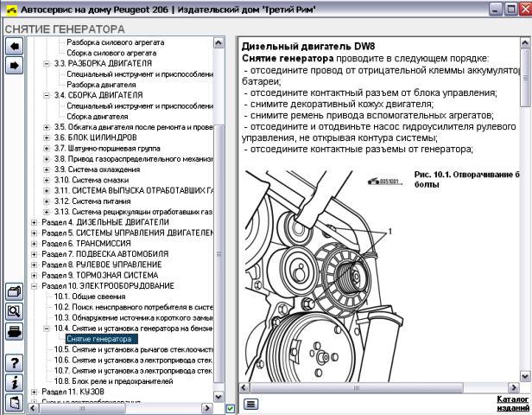The height and width of the screenshot is (415, 532).
Task: Open 10.2 Поиск неисправного потребителя
Action: [133, 307]
